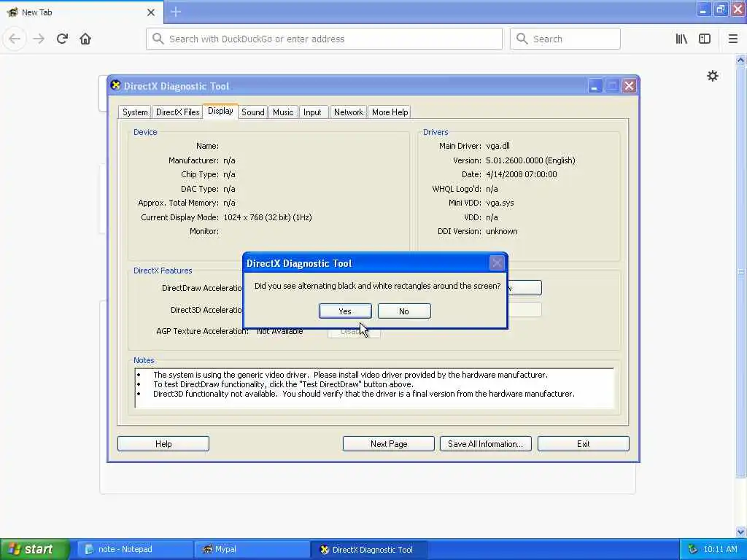The height and width of the screenshot is (560, 747).
Task: Switch to the Sound tab
Action: (x=252, y=112)
